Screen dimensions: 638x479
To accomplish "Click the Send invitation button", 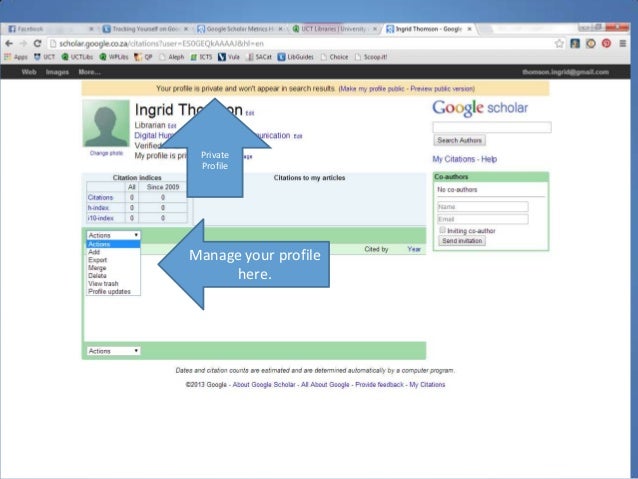I will click(462, 241).
